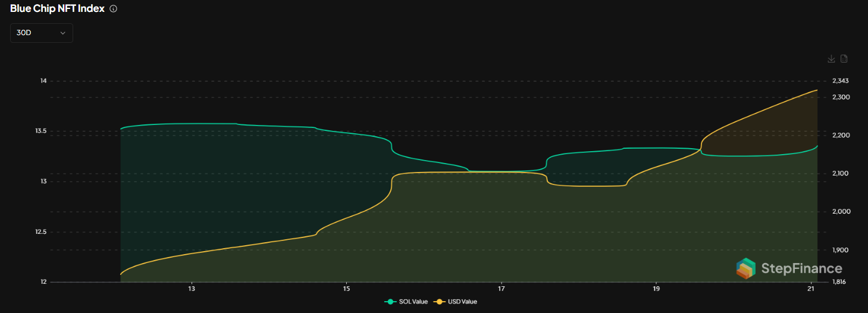The height and width of the screenshot is (313, 868).
Task: Click the 12.5 label on left axis
Action: click(41, 232)
